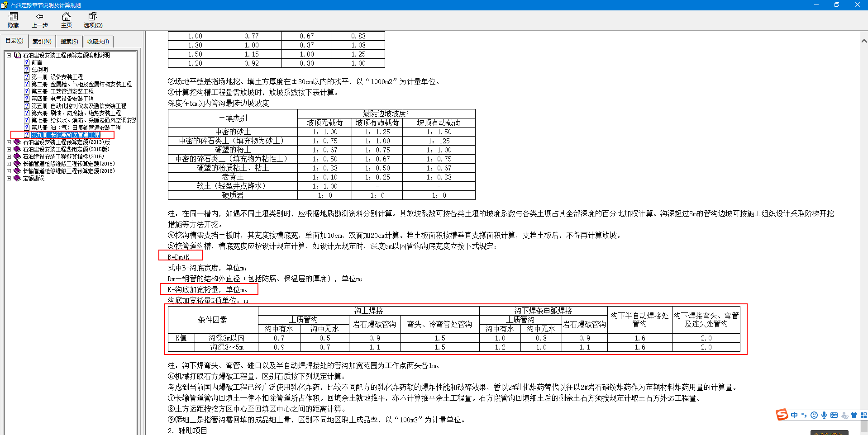Select 第七册 给排水、消防、采暖及通风空调安装 topic

click(x=84, y=120)
